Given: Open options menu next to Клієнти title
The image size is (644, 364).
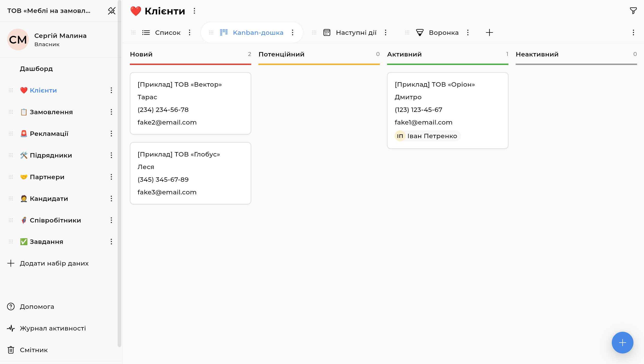Looking at the screenshot, I should click(x=194, y=11).
